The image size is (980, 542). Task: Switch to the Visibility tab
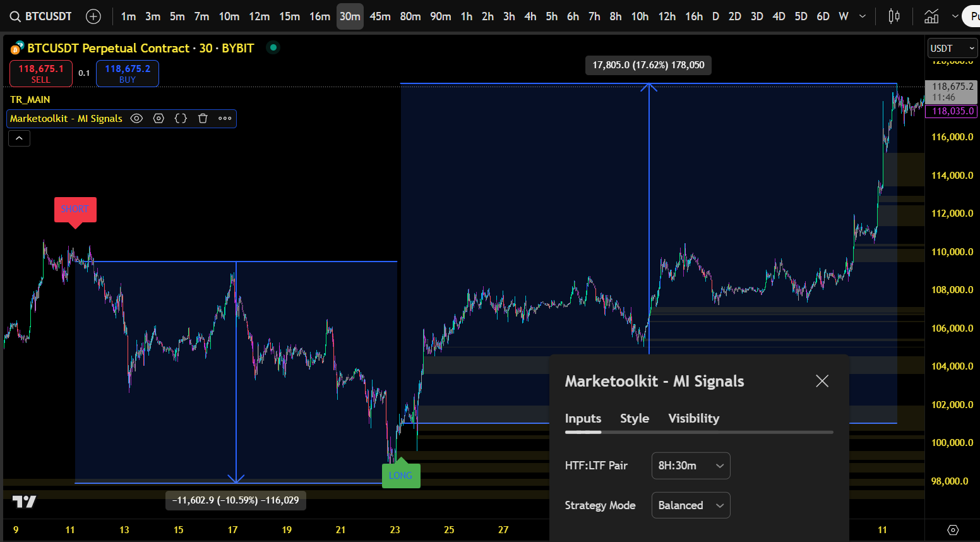coord(693,418)
